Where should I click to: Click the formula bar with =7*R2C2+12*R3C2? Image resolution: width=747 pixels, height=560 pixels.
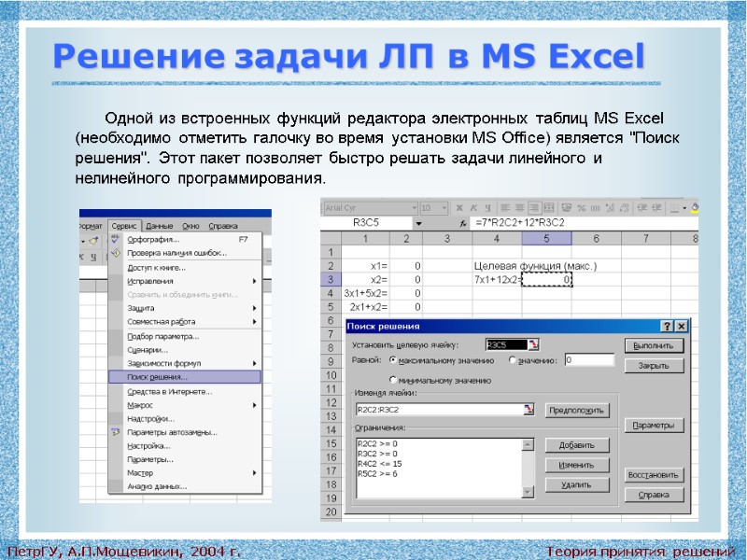click(584, 223)
